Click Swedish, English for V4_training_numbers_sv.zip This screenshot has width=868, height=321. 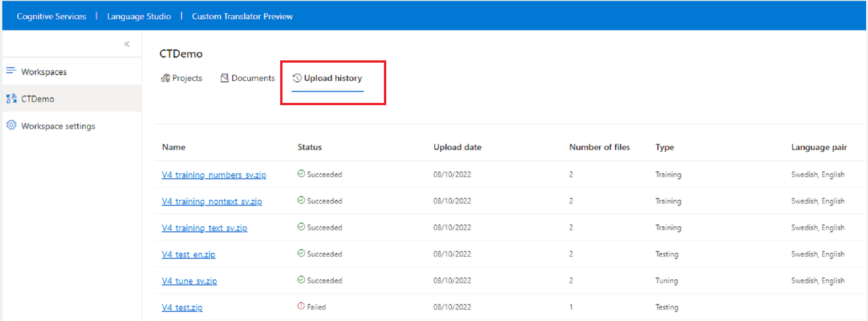818,175
